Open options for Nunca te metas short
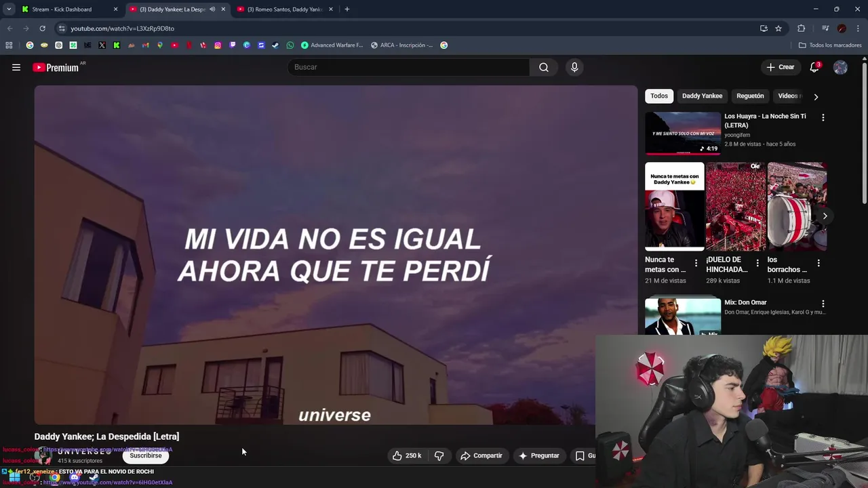The height and width of the screenshot is (488, 868). (x=696, y=263)
